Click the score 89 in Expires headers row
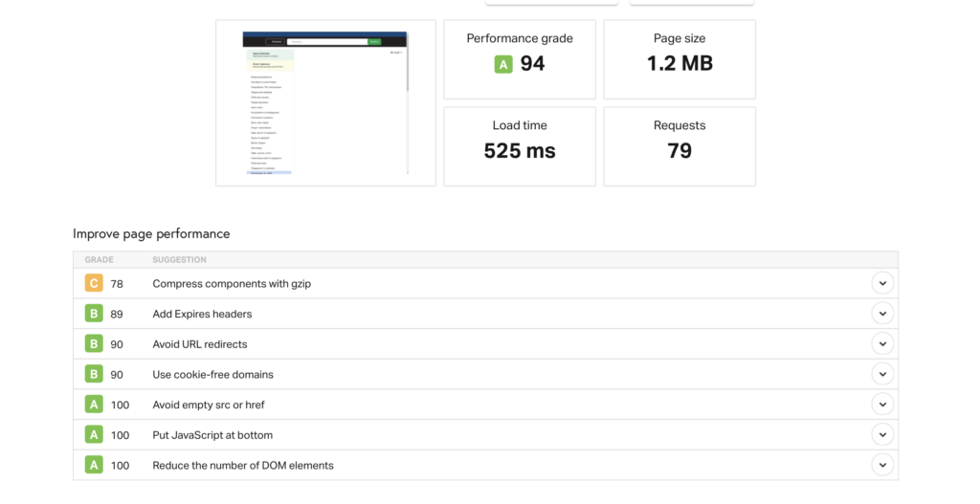This screenshot has width=980, height=504. pos(117,314)
